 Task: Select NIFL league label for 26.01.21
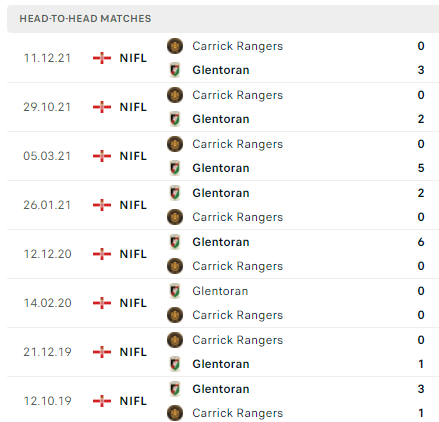(133, 205)
